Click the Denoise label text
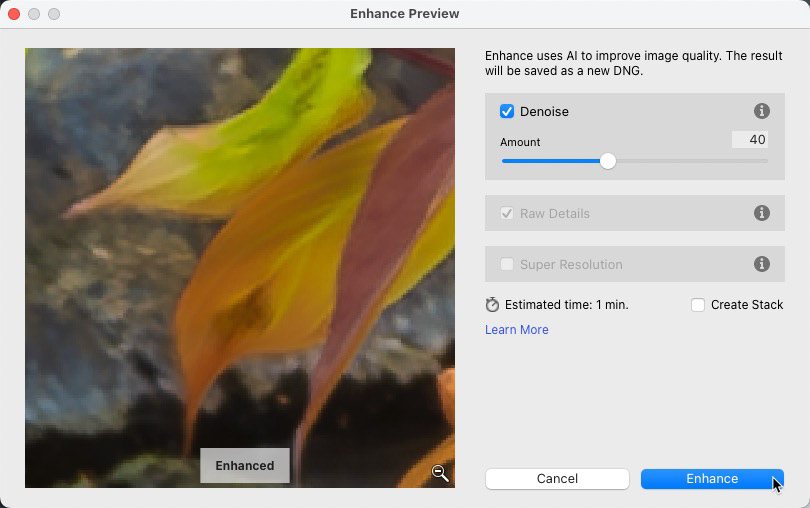 point(544,112)
